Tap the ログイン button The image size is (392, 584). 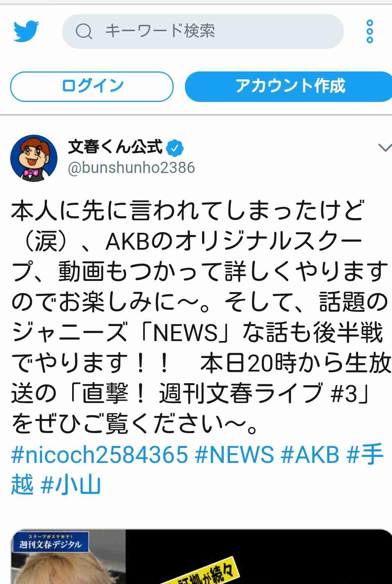coord(92,86)
